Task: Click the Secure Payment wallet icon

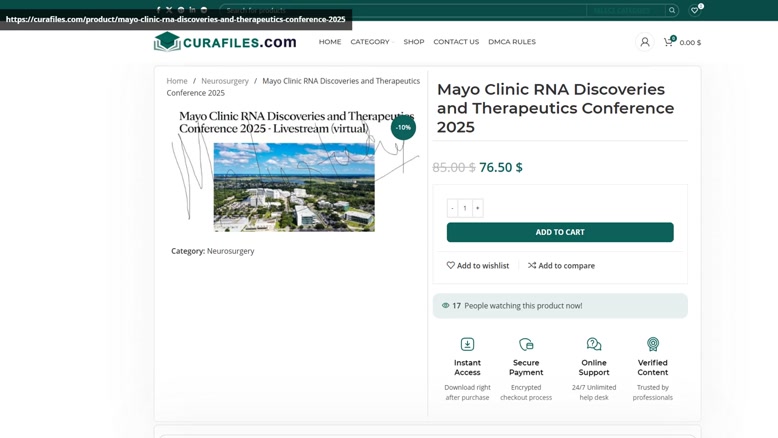Action: (526, 344)
